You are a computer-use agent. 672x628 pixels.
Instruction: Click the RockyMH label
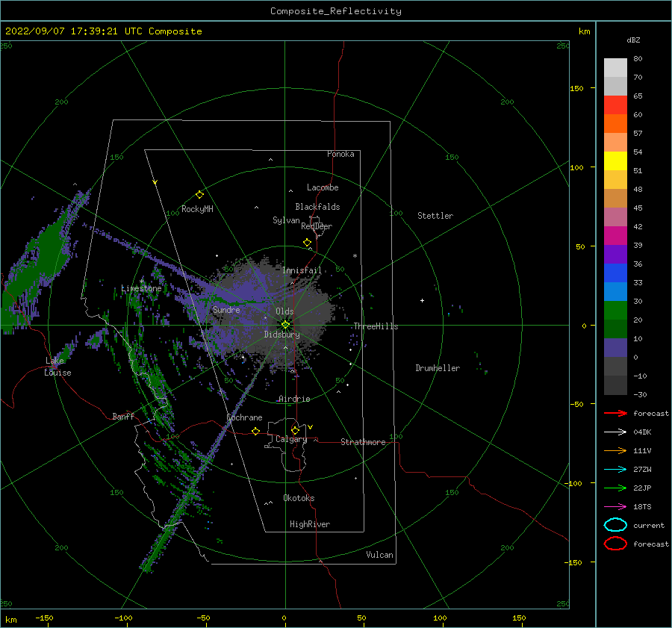point(197,209)
